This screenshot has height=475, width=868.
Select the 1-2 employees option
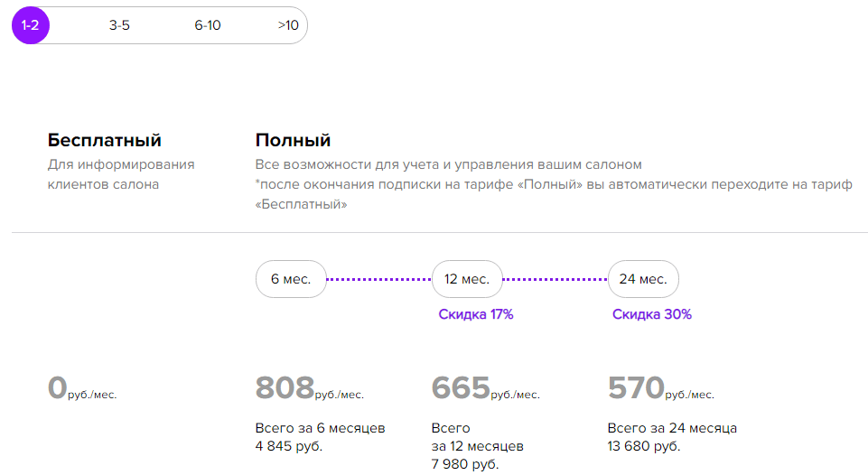tap(30, 25)
